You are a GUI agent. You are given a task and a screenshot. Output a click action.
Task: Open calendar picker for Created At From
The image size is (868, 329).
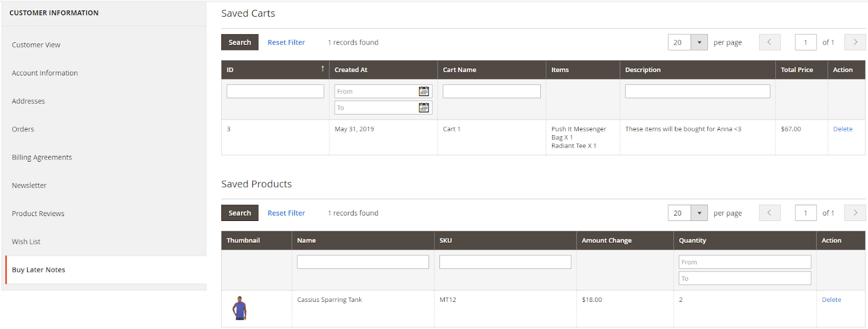coord(424,91)
